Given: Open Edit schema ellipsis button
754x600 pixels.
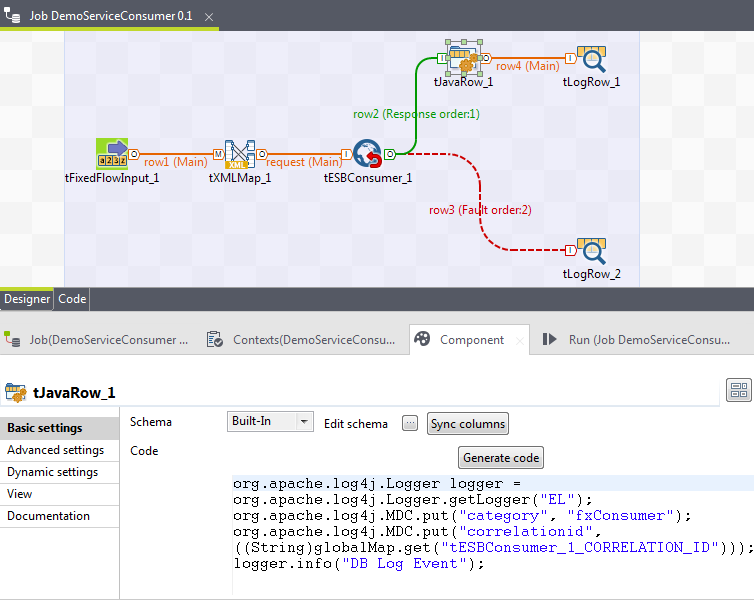Looking at the screenshot, I should [x=410, y=423].
